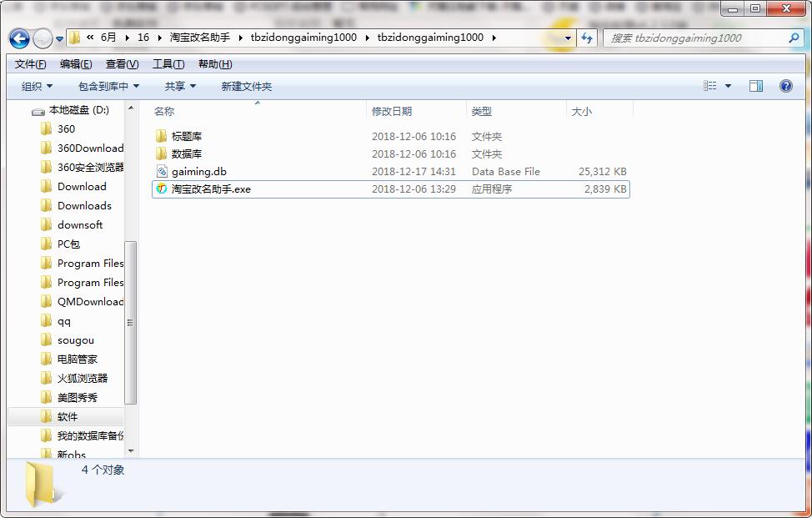The image size is (812, 518).
Task: Select the Download folder in the tree
Action: tap(82, 187)
